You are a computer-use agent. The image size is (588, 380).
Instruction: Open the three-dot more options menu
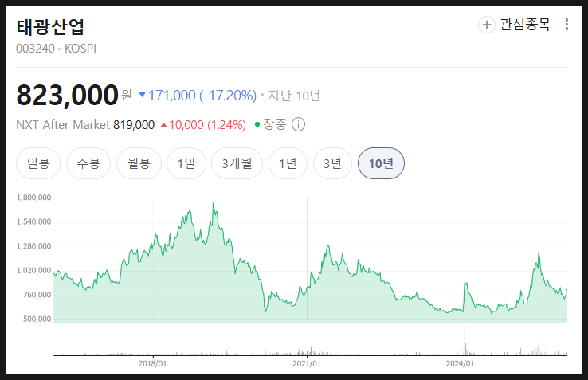point(566,25)
